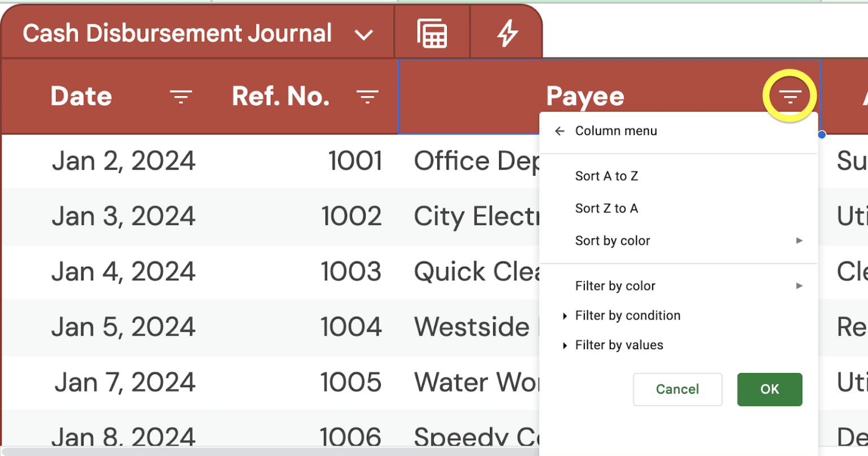Open Sort by color options
Screen dimensions: 868x456
pyautogui.click(x=612, y=240)
